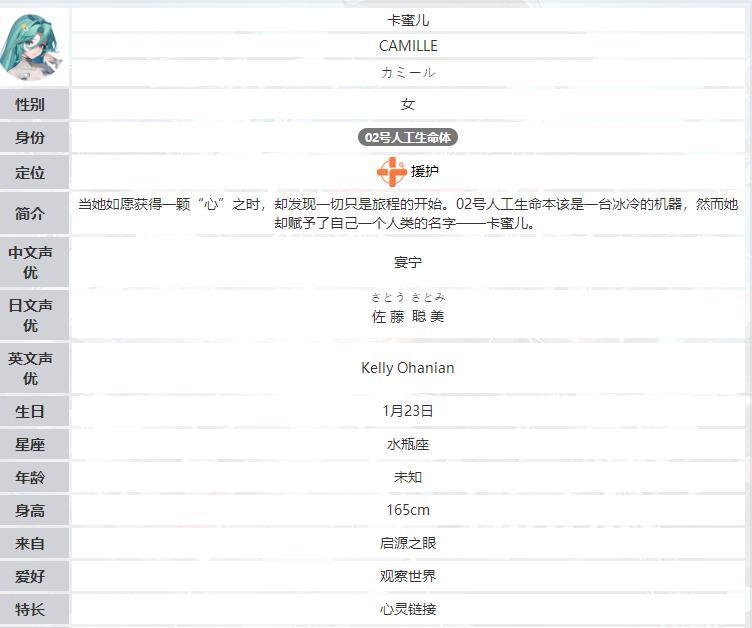The width and height of the screenshot is (752, 628).
Task: Click the zodiac value 水瓶座
Action: point(408,444)
